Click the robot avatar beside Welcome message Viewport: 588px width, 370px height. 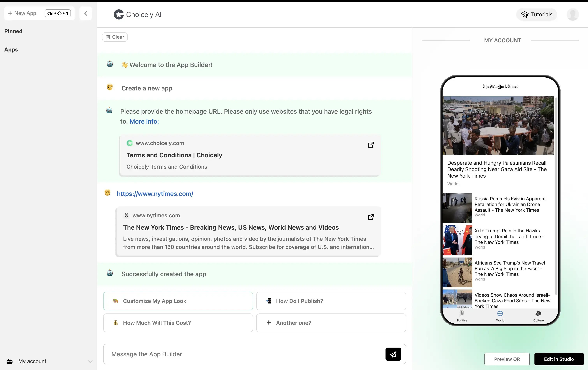coord(110,64)
